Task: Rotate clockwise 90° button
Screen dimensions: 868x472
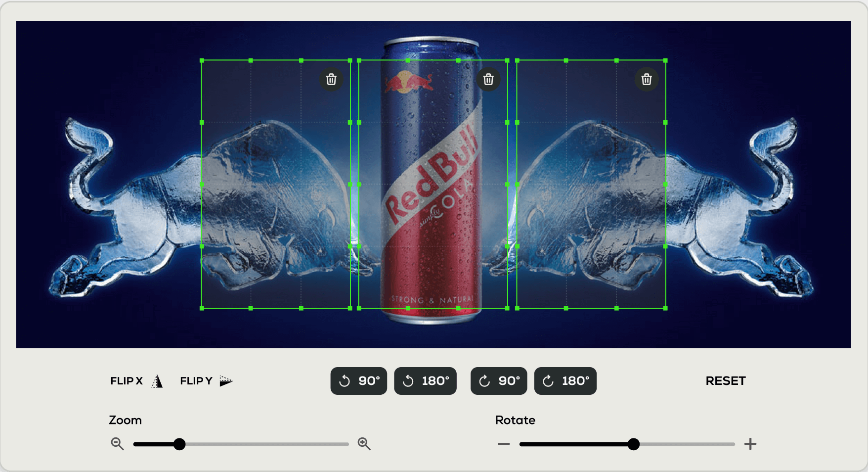Action: point(499,381)
